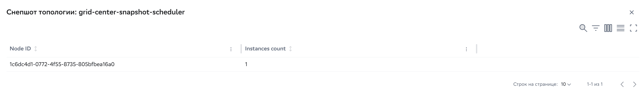644x96 pixels.
Task: Expand the rows per page dropdown
Action: point(566,84)
